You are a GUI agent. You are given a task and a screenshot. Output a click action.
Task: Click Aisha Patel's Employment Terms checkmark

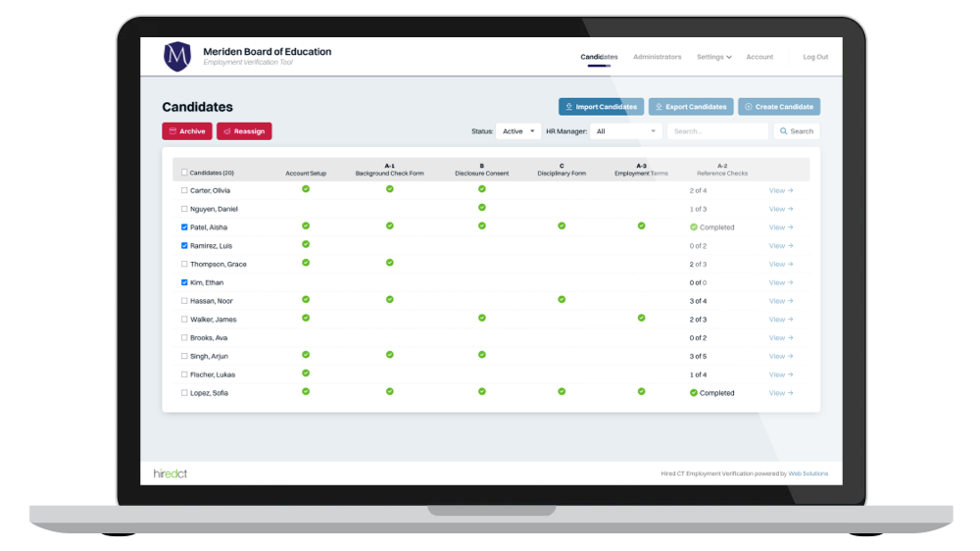point(641,225)
